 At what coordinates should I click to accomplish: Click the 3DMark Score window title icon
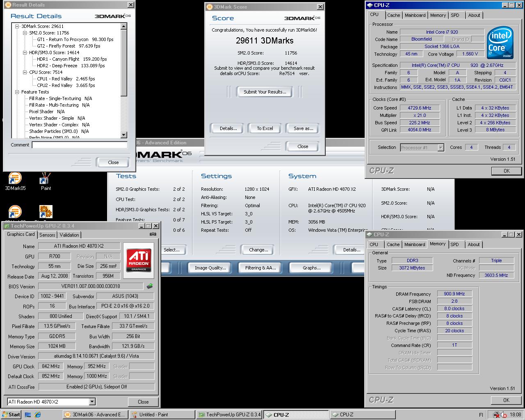209,7
